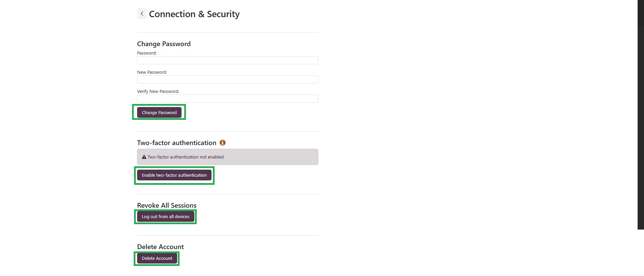This screenshot has height=276, width=644.
Task: Click the 'Two-factor authentication not enabled' message
Action: point(186,157)
